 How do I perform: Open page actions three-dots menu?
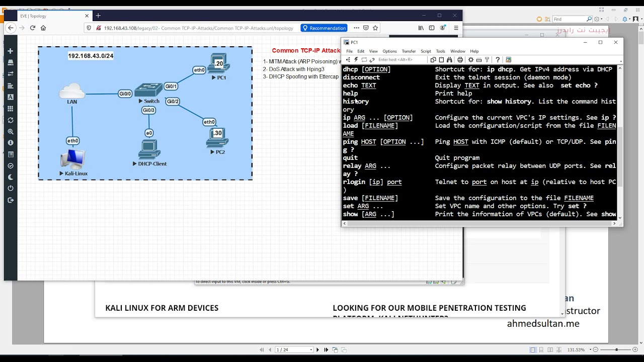coord(357,28)
